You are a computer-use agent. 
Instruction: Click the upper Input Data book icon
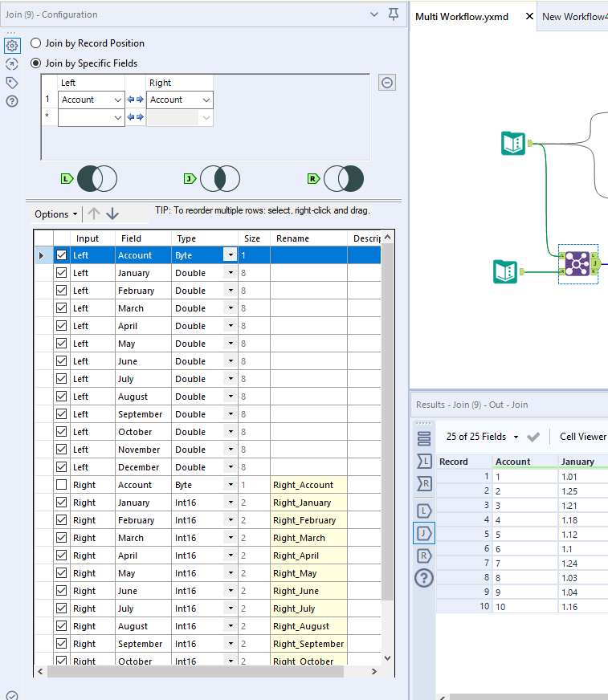(513, 144)
